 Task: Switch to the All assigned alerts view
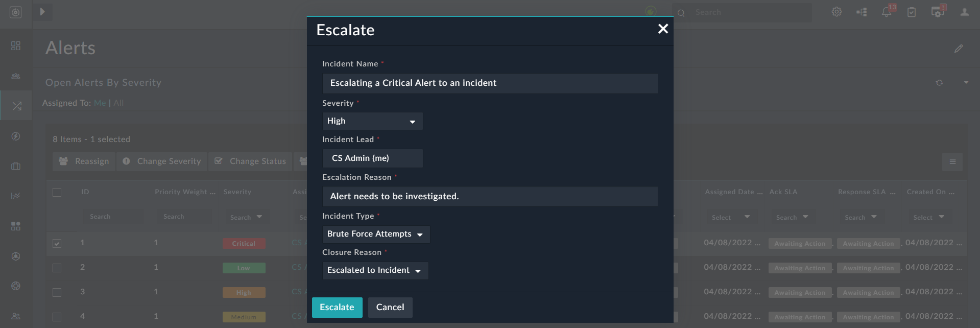pyautogui.click(x=118, y=103)
